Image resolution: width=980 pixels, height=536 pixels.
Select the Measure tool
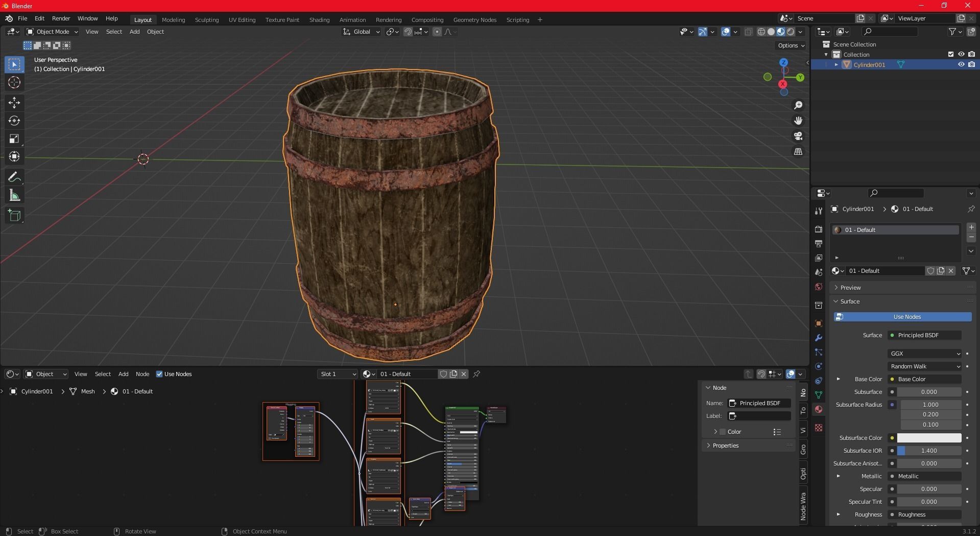tap(14, 195)
